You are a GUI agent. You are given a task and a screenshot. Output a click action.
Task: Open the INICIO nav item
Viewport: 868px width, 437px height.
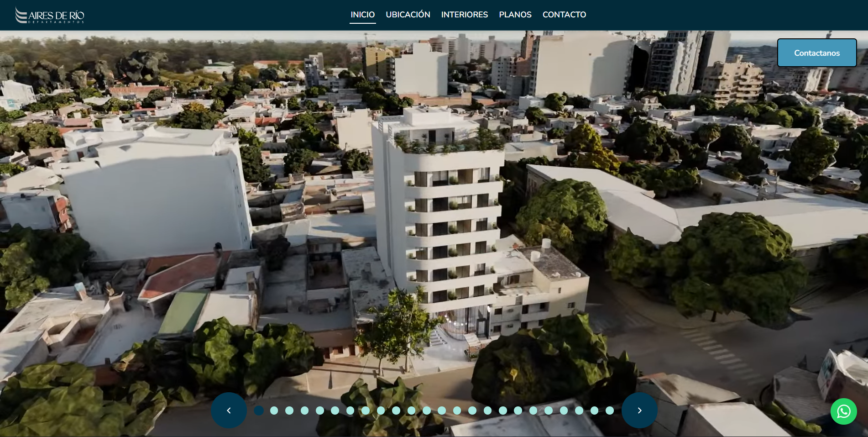coord(363,15)
